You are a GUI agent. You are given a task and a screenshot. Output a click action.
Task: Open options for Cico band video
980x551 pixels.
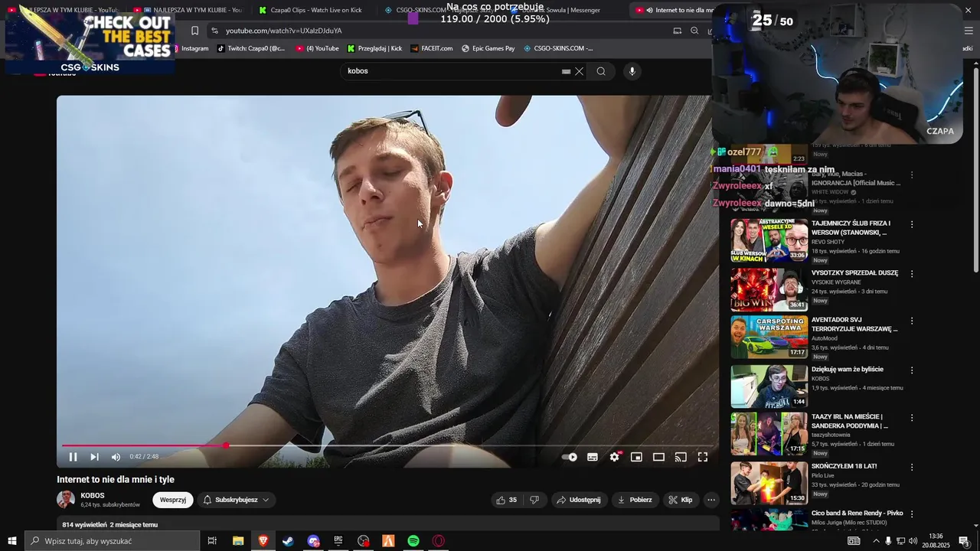[x=912, y=514]
